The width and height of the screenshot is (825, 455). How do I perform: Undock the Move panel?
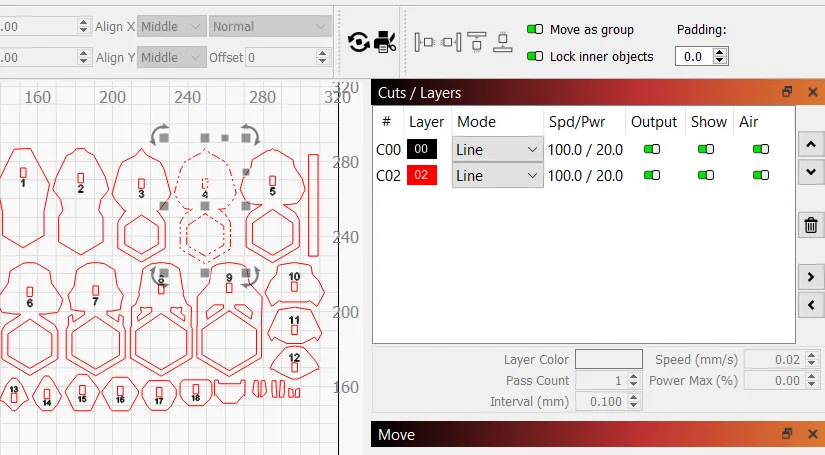(x=787, y=434)
